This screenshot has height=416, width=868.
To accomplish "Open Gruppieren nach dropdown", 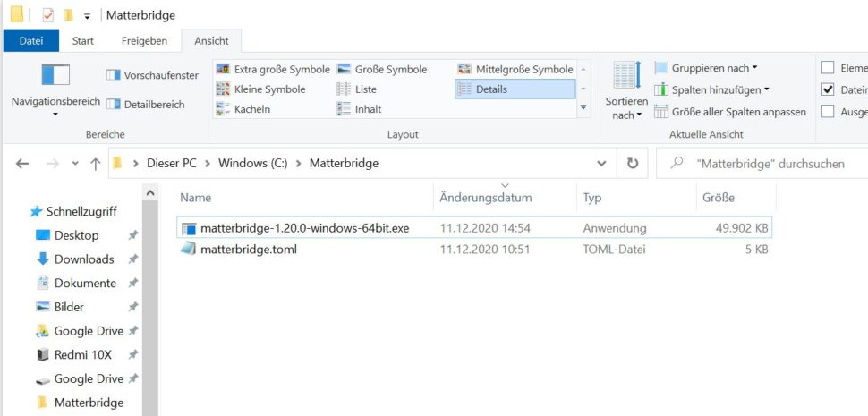I will (x=706, y=68).
